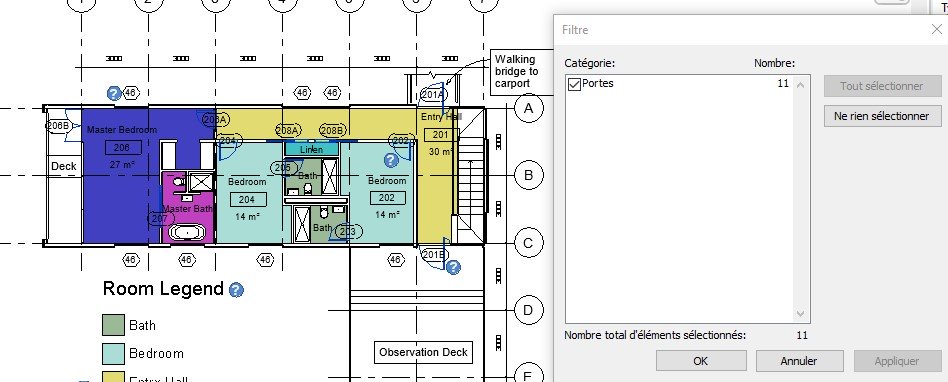The image size is (948, 382).
Task: Click the Tout sélectionner button
Action: [x=882, y=86]
